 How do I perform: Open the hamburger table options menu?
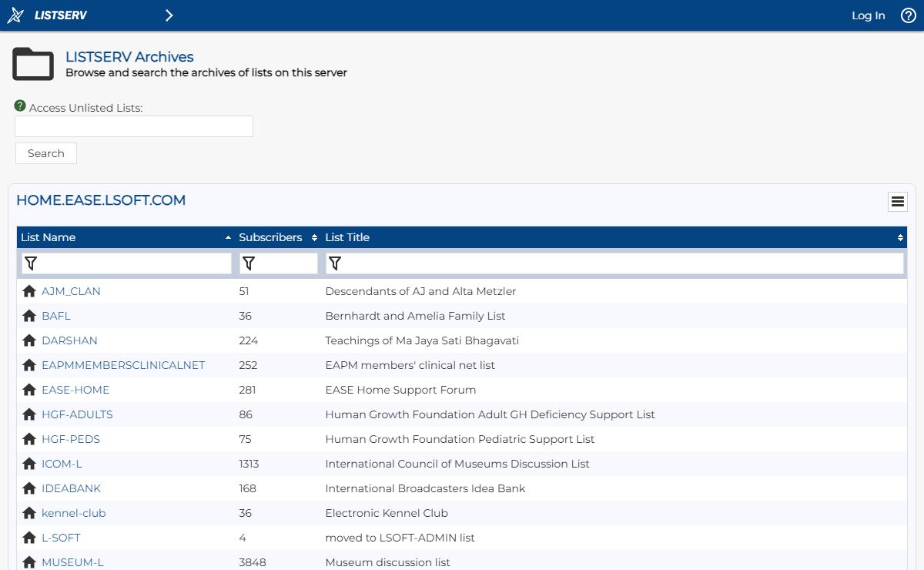[x=897, y=202]
